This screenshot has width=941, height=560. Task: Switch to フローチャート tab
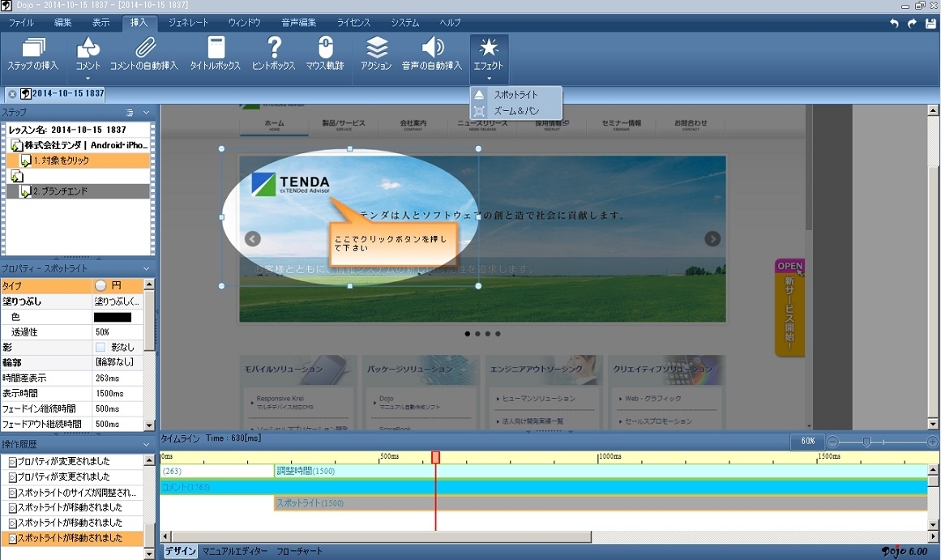[x=299, y=551]
